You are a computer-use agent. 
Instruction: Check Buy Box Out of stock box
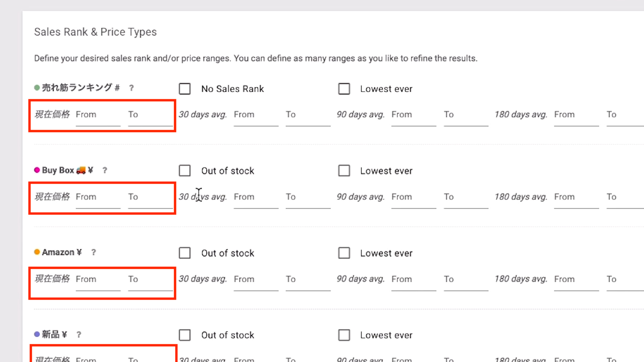click(x=185, y=171)
